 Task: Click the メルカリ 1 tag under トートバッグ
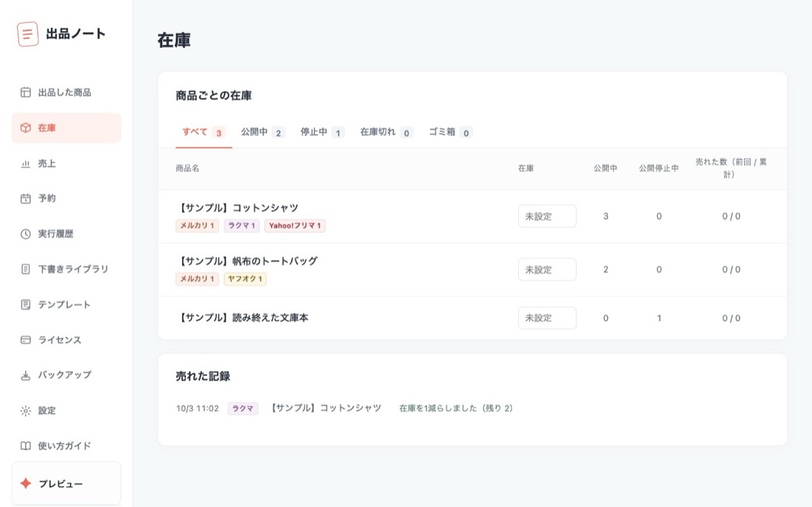point(197,279)
